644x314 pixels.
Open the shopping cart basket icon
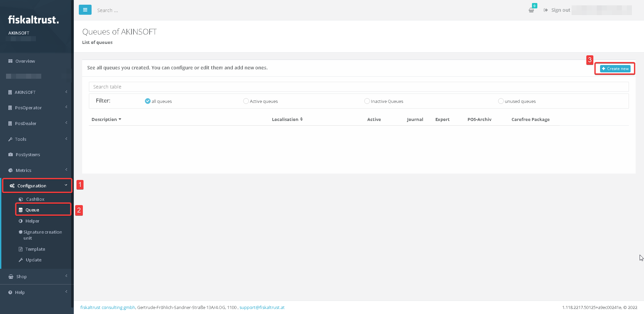point(531,10)
